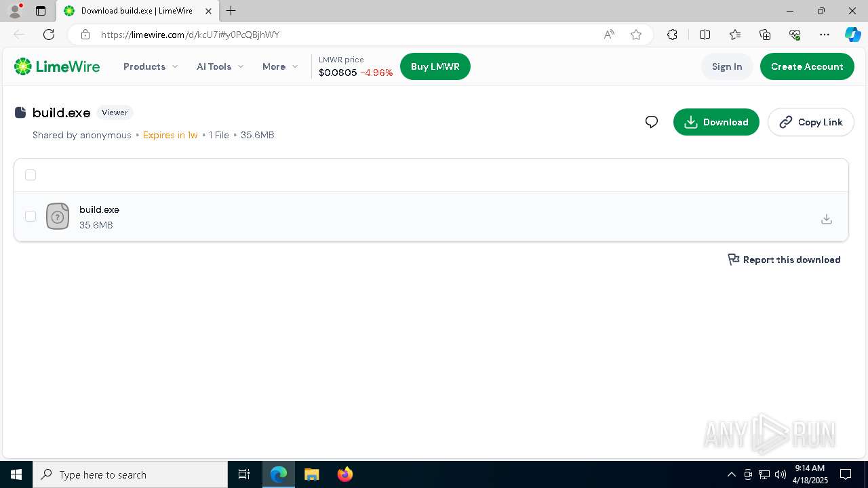Image resolution: width=868 pixels, height=488 pixels.
Task: Open the notifications center icon
Action: click(x=846, y=474)
